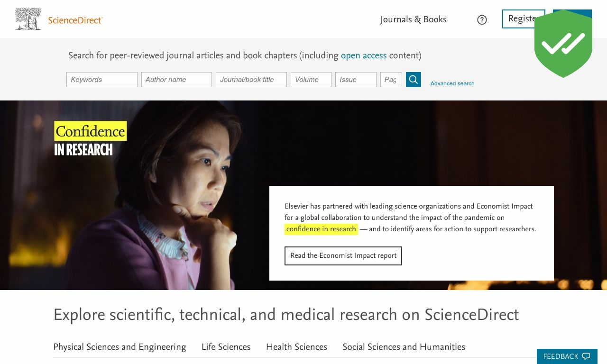Image resolution: width=607 pixels, height=364 pixels.
Task: Select the Life Sciences tab
Action: [226, 347]
